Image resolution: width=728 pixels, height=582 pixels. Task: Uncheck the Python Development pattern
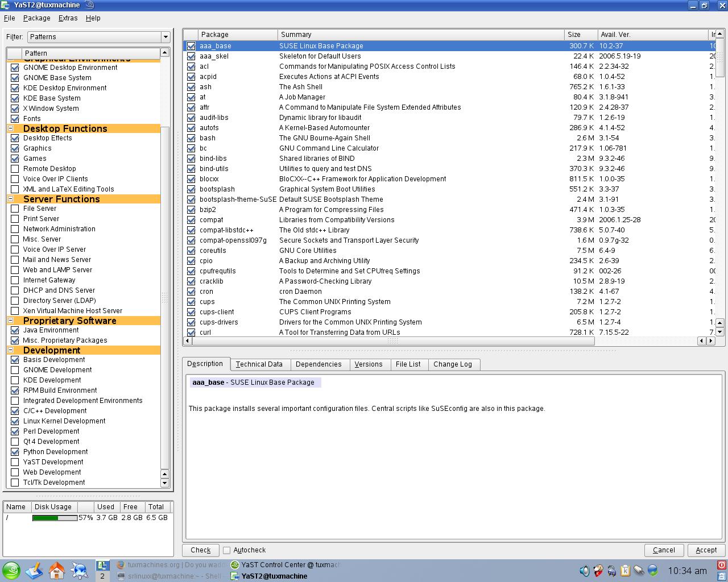[x=15, y=452]
